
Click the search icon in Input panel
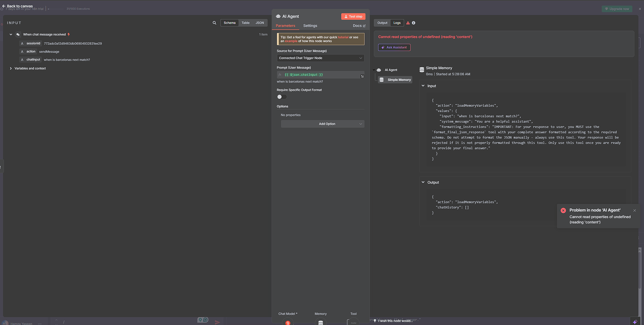click(x=214, y=23)
